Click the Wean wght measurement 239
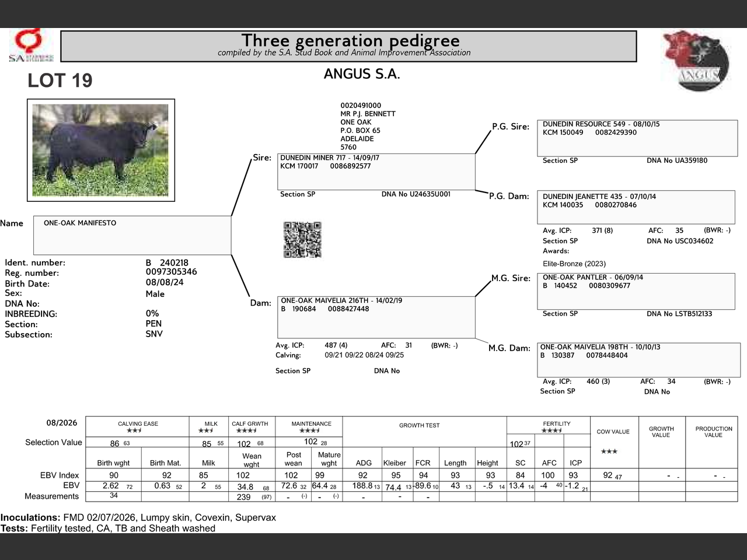The width and height of the screenshot is (747, 560). tap(244, 497)
